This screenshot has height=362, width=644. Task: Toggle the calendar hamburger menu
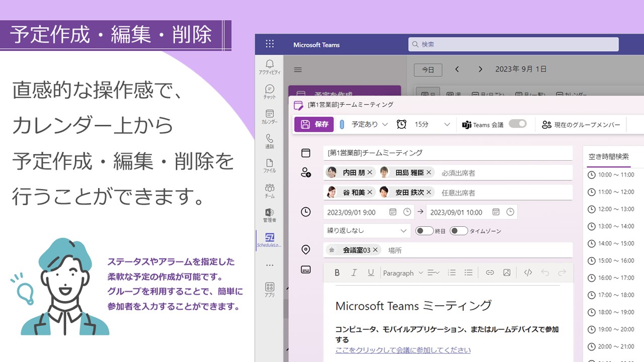pyautogui.click(x=298, y=70)
